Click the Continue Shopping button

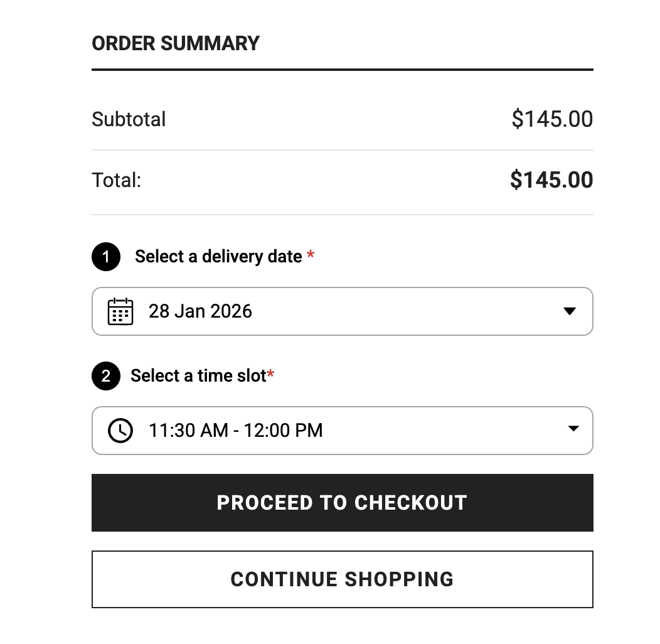[342, 579]
